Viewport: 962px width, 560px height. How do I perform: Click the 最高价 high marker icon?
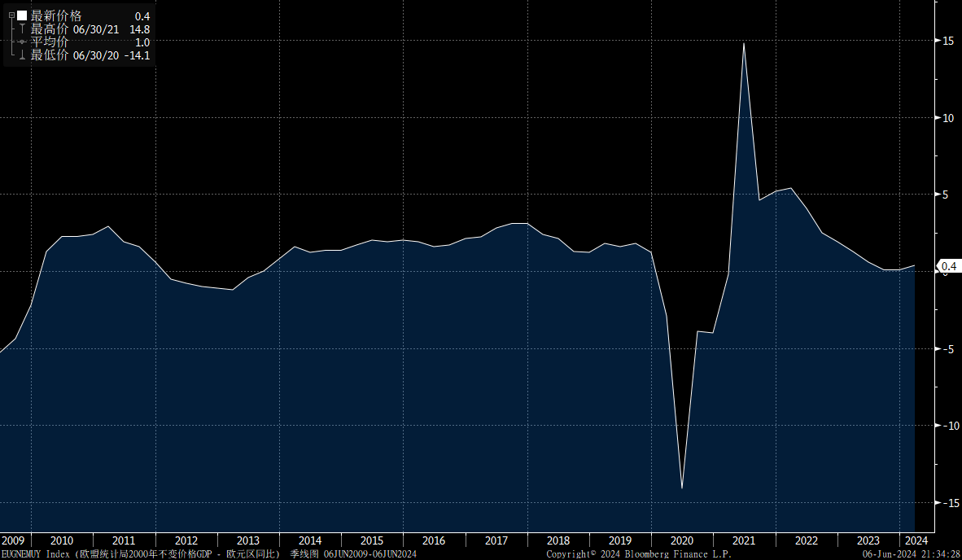[x=22, y=29]
